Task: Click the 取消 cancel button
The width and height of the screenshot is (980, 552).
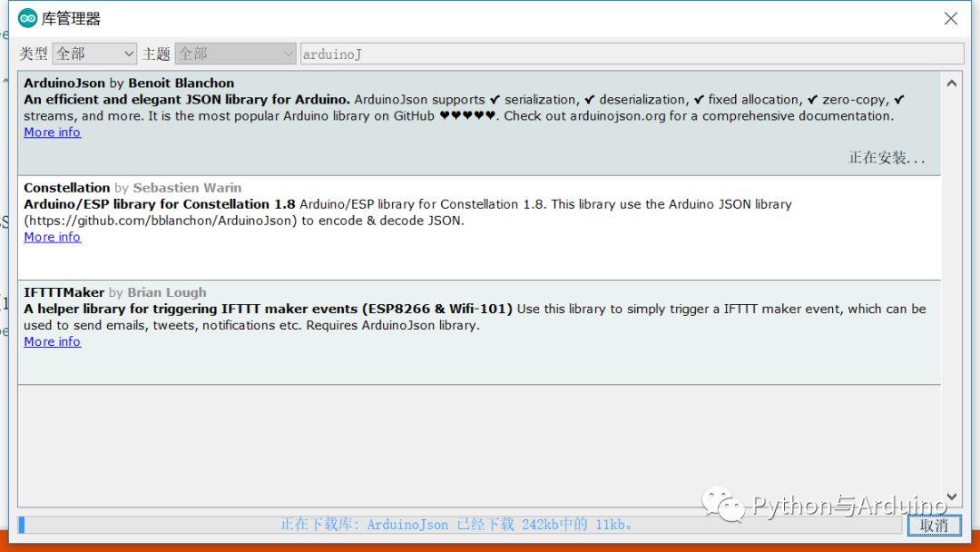Action: [x=935, y=525]
